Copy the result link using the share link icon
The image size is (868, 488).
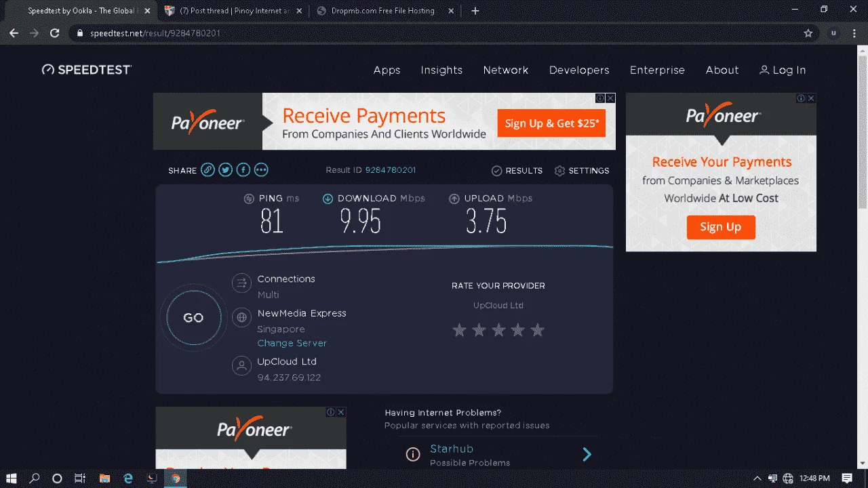(x=208, y=170)
